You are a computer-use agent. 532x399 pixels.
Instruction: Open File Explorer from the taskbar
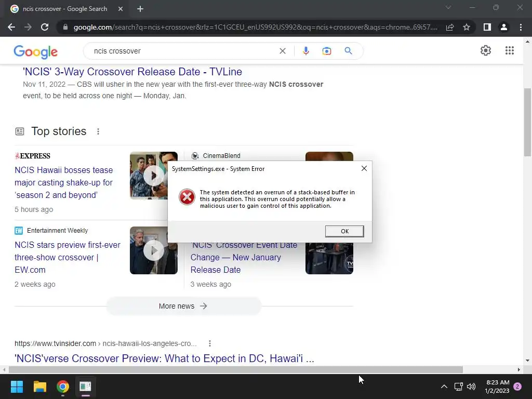[39, 387]
